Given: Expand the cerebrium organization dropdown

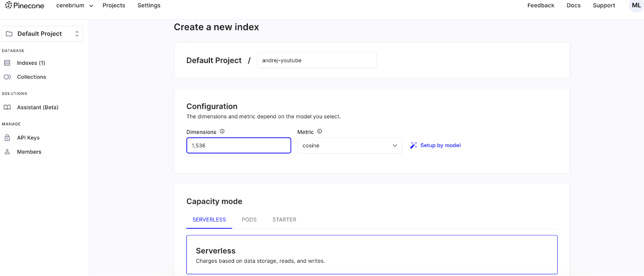Looking at the screenshot, I should click(75, 5).
